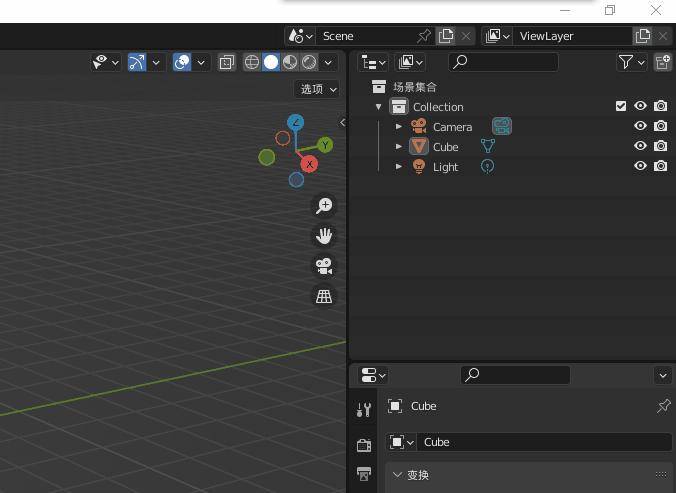Click the negative Z axis gizmo circle
This screenshot has height=493, width=676.
coord(296,180)
